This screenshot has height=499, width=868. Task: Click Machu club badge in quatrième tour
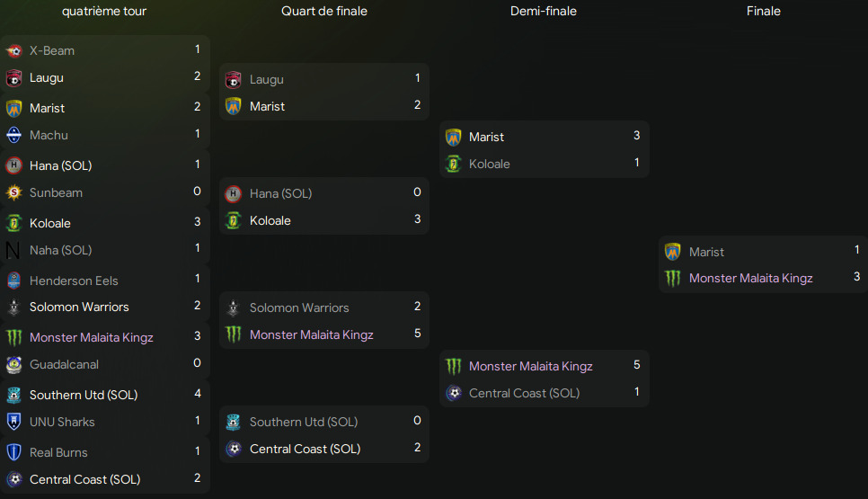[x=13, y=135]
